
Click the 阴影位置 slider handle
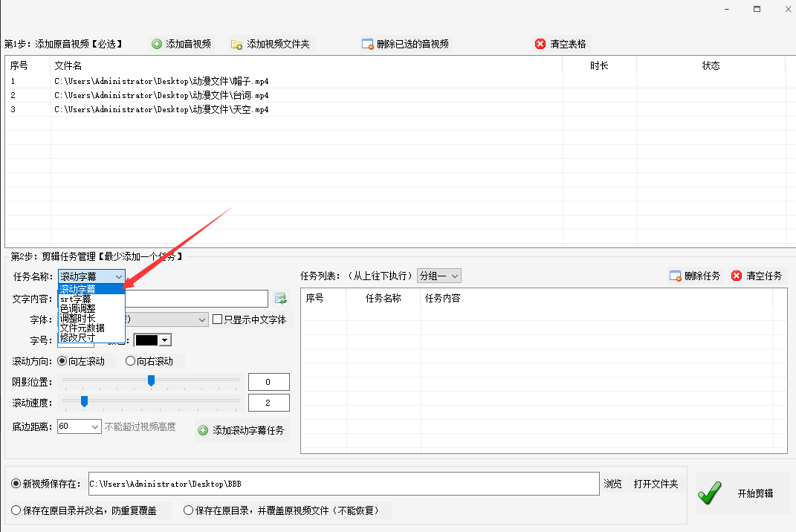click(x=151, y=380)
